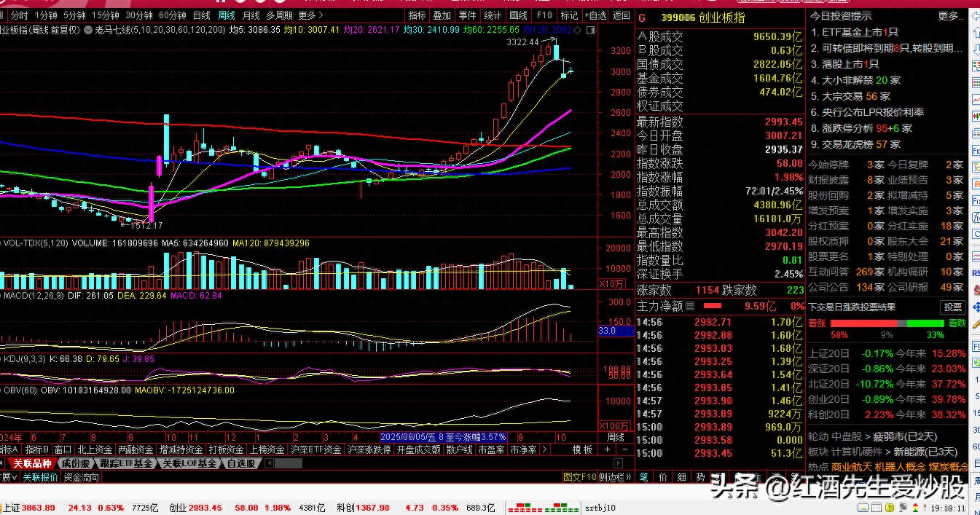Open indicator dropdown next to 老马七线

click(87, 30)
